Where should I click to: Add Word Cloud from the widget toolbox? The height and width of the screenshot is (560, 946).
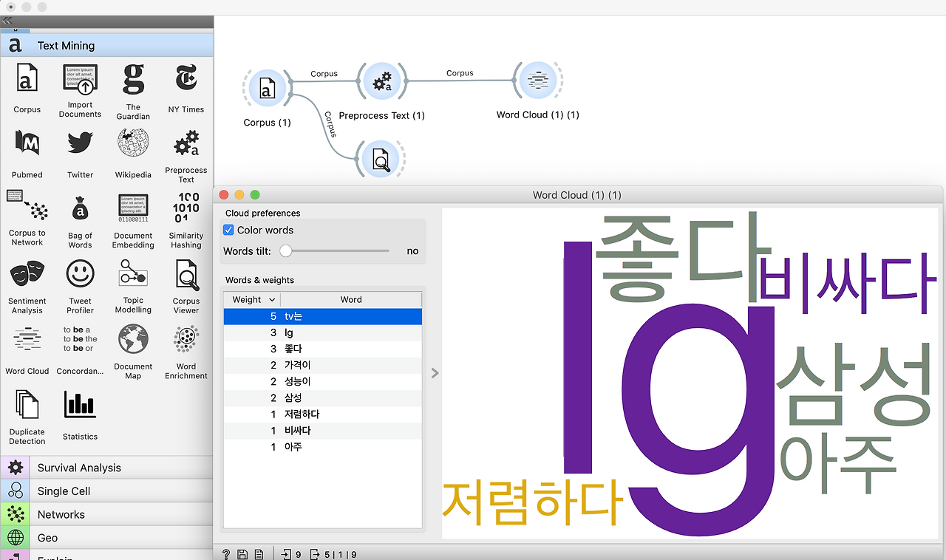pyautogui.click(x=27, y=350)
